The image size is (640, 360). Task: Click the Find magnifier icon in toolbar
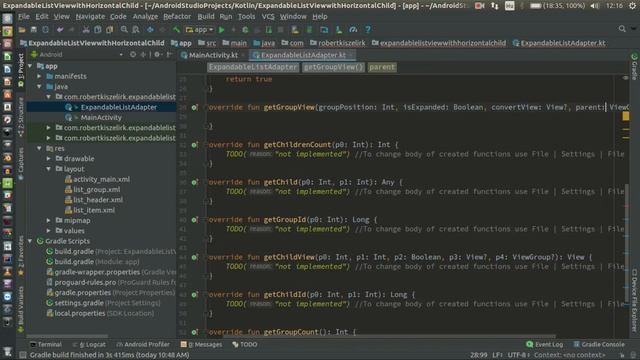124,30
